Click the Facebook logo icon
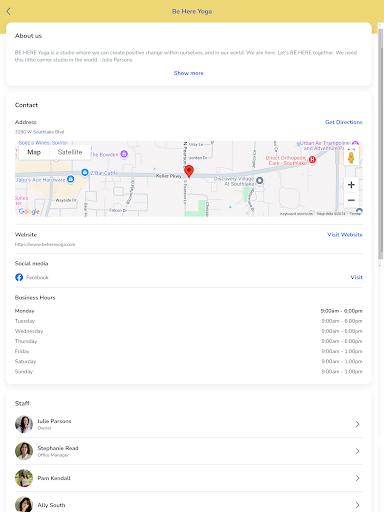The image size is (384, 512). (19, 277)
